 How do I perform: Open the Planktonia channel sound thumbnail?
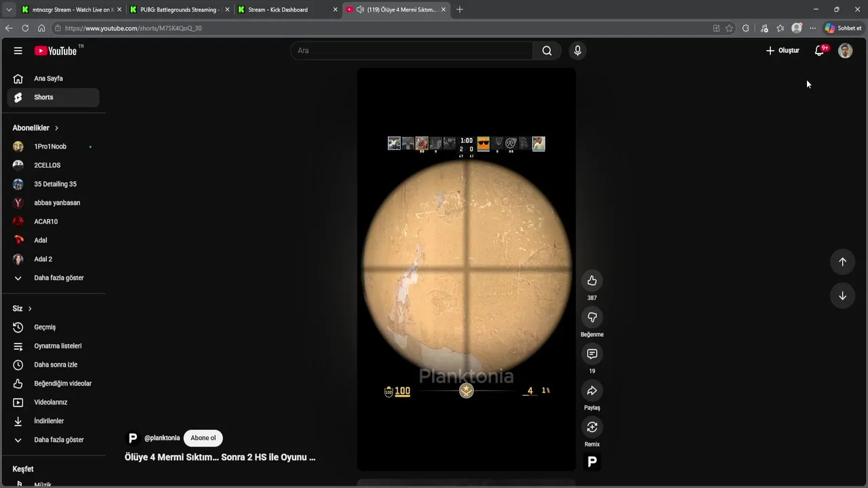pyautogui.click(x=592, y=462)
